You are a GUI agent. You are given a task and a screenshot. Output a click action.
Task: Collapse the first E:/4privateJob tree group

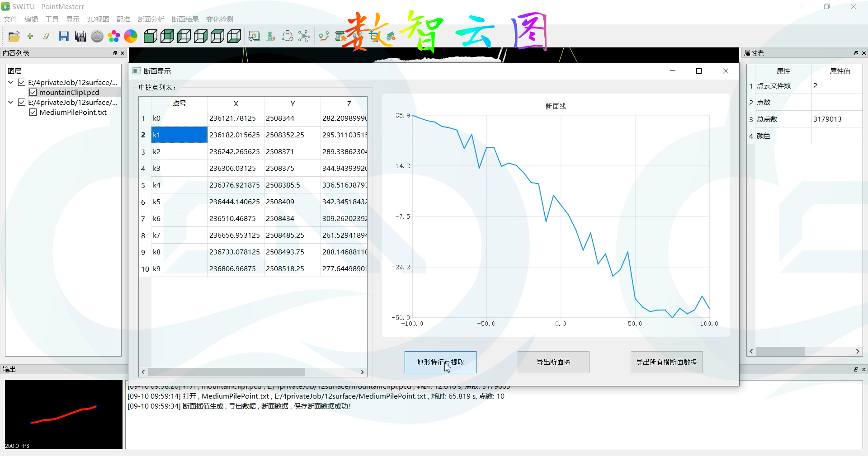click(x=11, y=82)
